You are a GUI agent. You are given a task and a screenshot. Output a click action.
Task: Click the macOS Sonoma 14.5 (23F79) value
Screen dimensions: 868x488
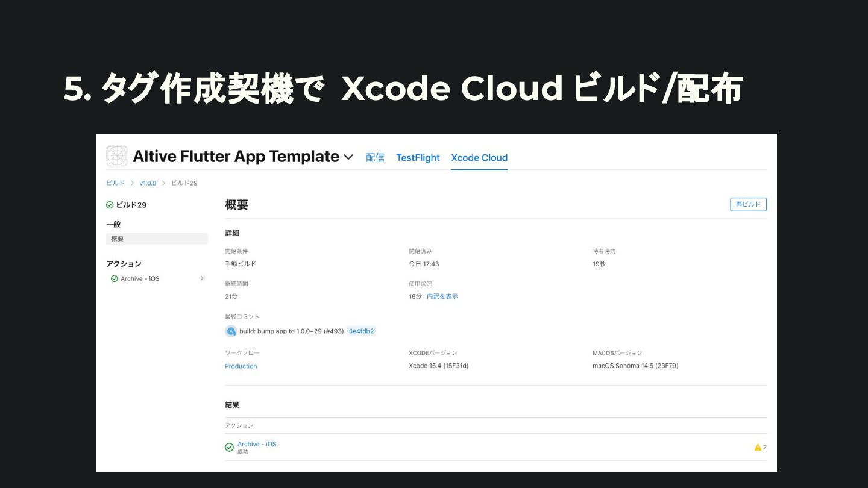coord(635,366)
